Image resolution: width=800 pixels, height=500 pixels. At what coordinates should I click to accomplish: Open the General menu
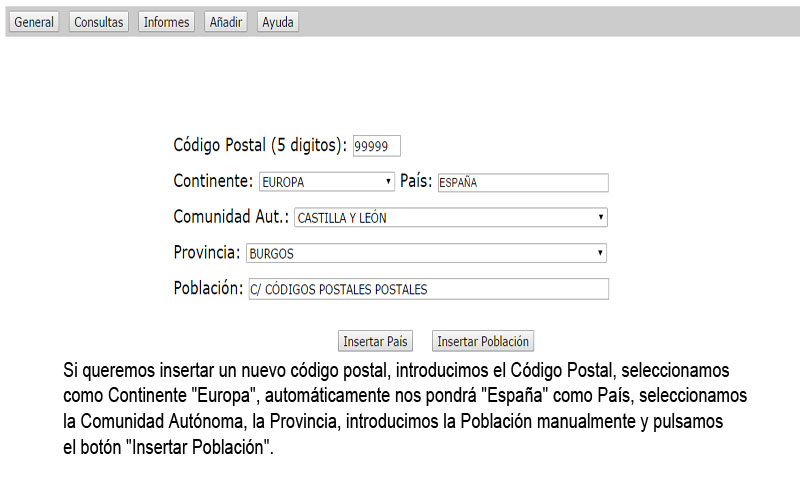(34, 22)
